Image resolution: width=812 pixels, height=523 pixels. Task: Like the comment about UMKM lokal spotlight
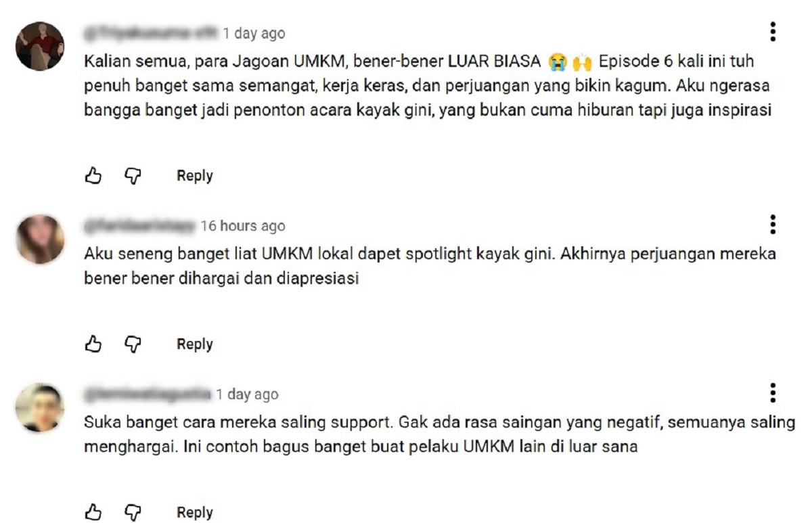[93, 344]
